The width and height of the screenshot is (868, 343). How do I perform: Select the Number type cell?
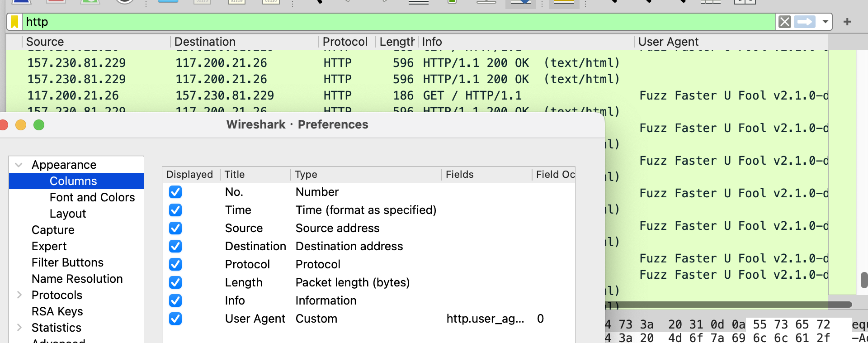coord(317,192)
